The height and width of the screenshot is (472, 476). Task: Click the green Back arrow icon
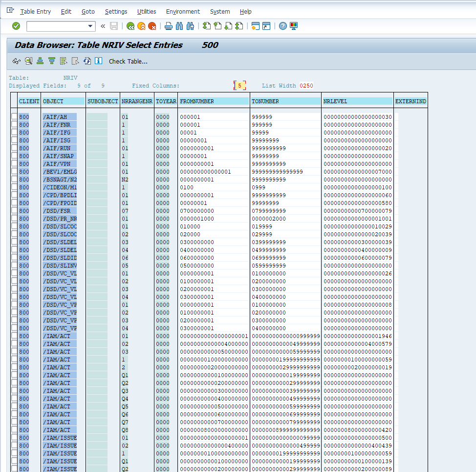[130, 26]
